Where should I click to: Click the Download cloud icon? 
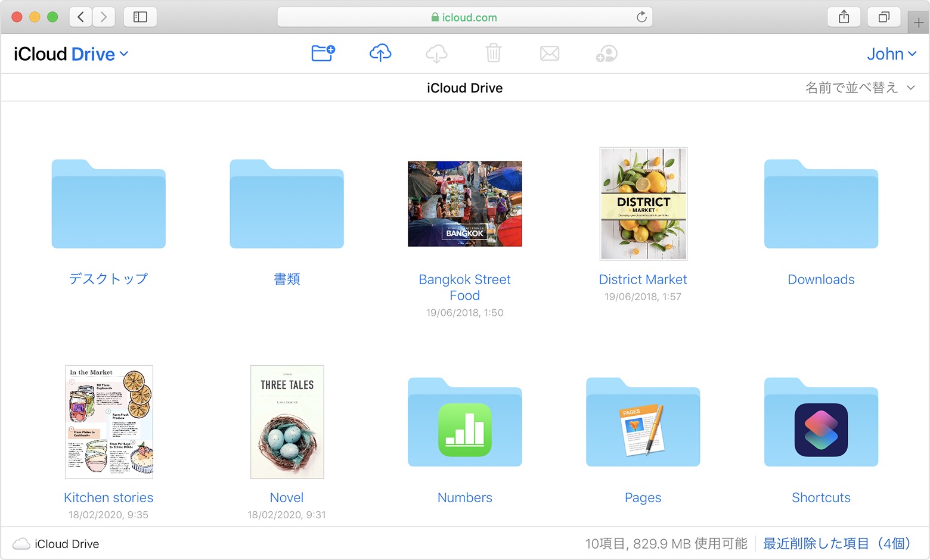coord(436,54)
